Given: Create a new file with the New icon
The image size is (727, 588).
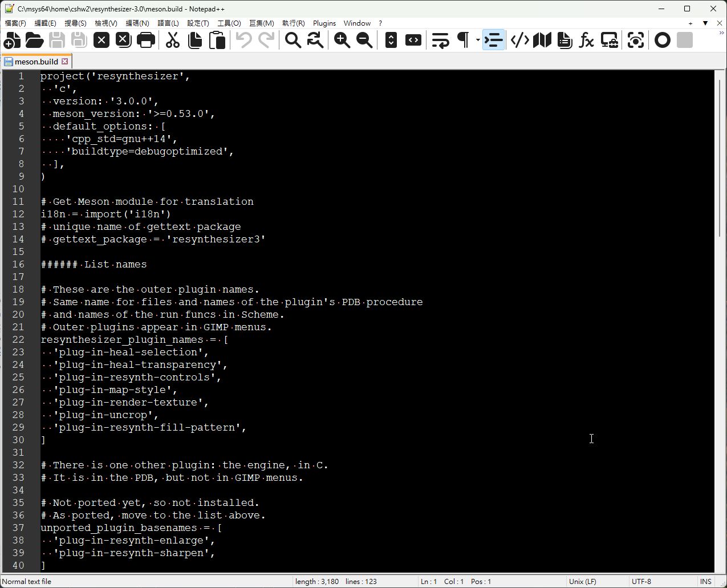Looking at the screenshot, I should 12,40.
